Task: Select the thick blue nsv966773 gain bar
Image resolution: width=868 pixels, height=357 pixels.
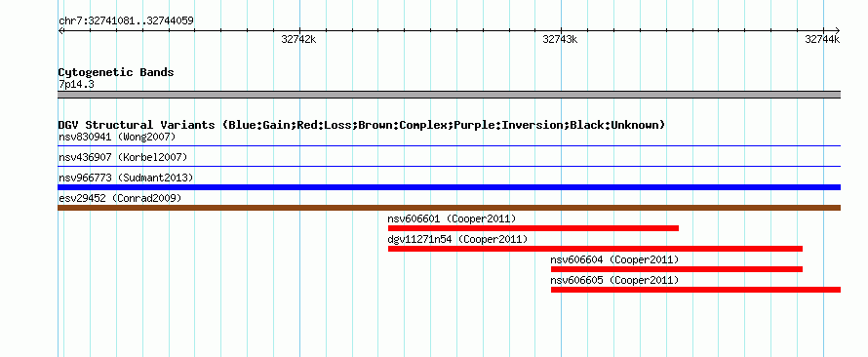Action: (x=449, y=187)
